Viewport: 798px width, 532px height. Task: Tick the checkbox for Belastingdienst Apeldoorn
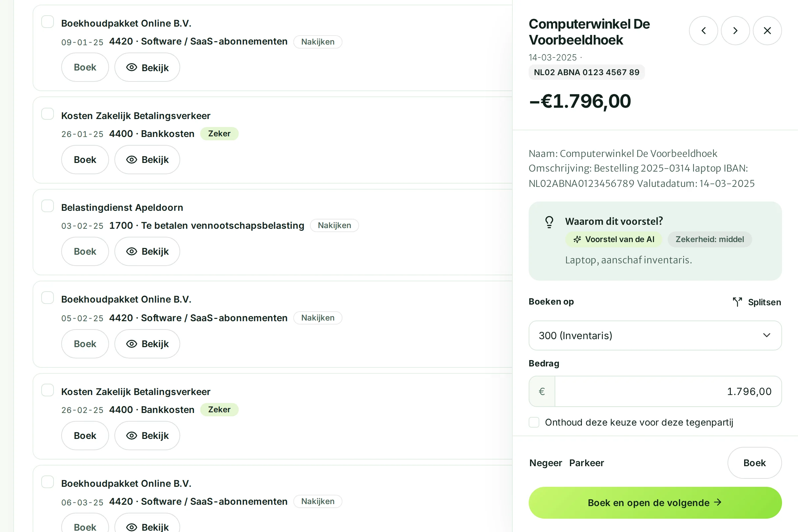[x=48, y=206]
